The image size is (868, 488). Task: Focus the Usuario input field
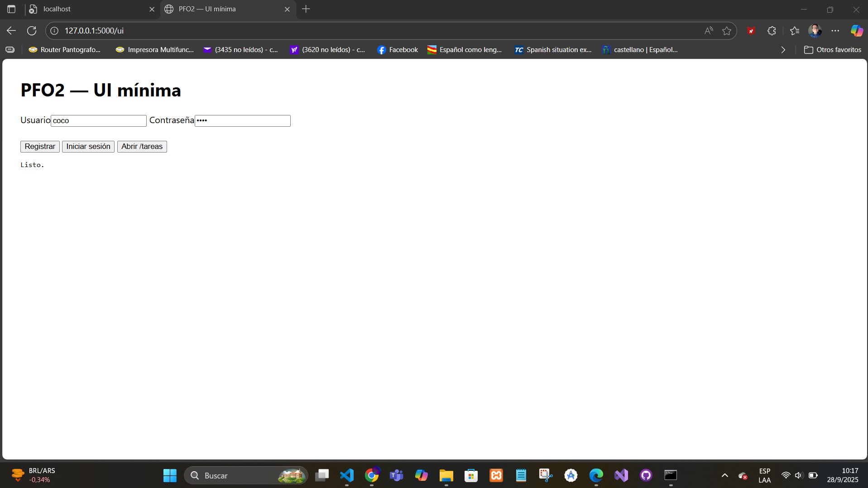click(99, 121)
